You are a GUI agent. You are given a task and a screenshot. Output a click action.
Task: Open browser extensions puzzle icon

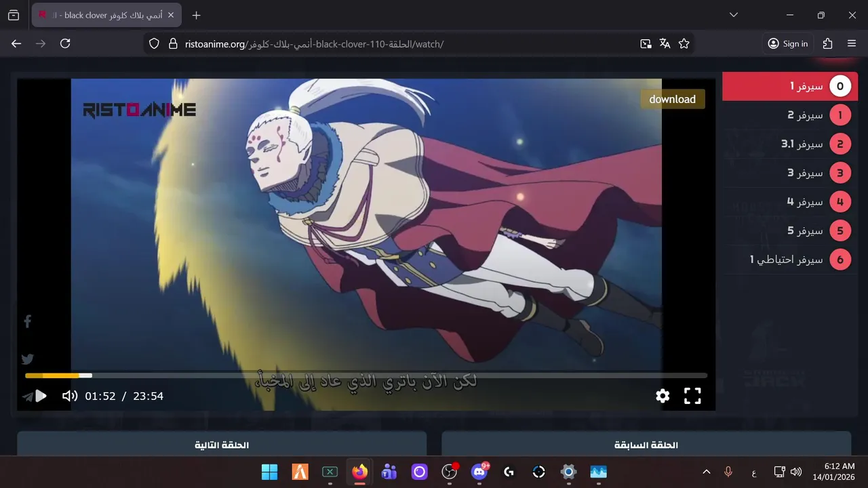tap(827, 43)
